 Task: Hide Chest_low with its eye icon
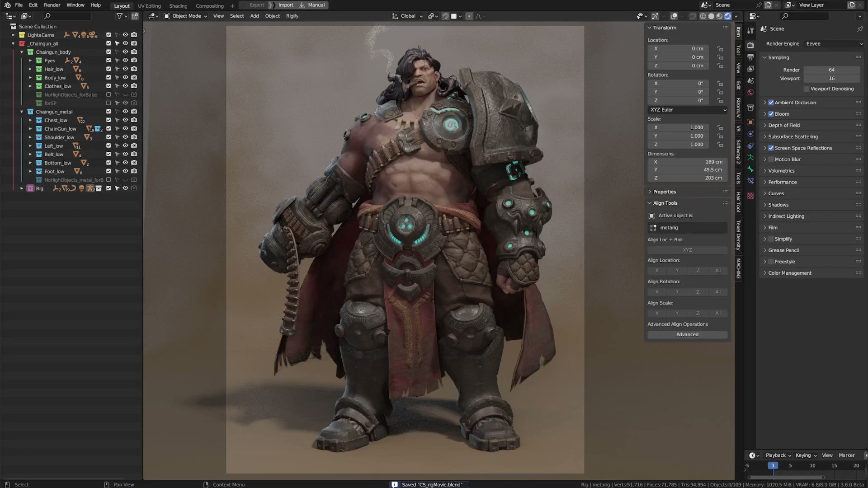click(125, 120)
